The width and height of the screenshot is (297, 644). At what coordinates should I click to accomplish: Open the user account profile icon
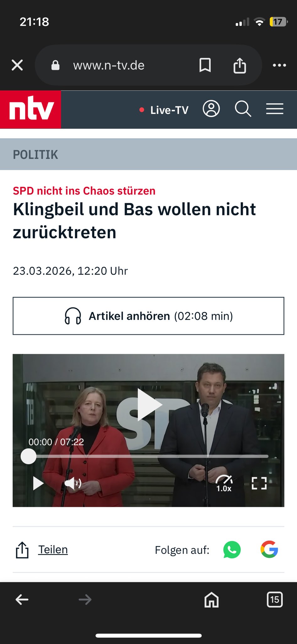pos(211,109)
